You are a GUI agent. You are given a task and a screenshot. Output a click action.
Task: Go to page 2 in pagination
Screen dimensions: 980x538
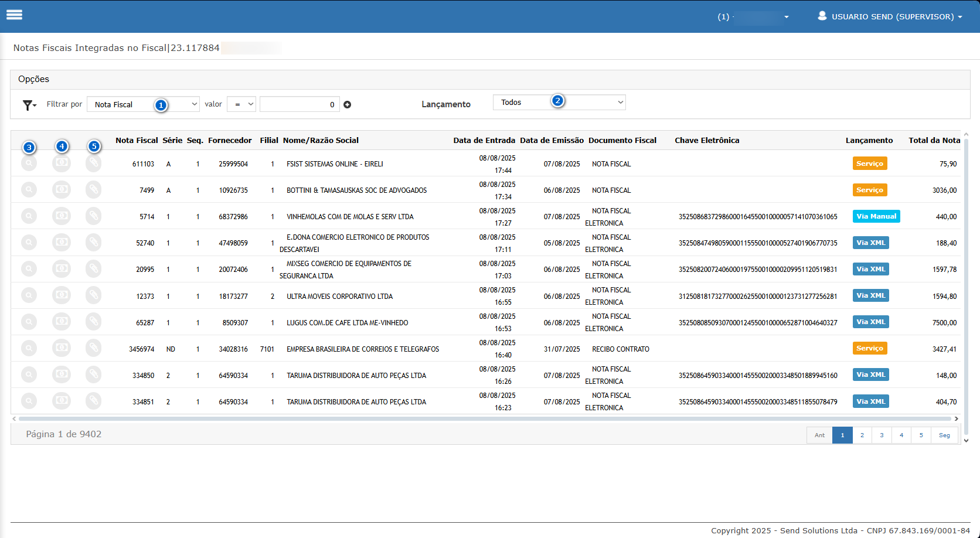(862, 435)
